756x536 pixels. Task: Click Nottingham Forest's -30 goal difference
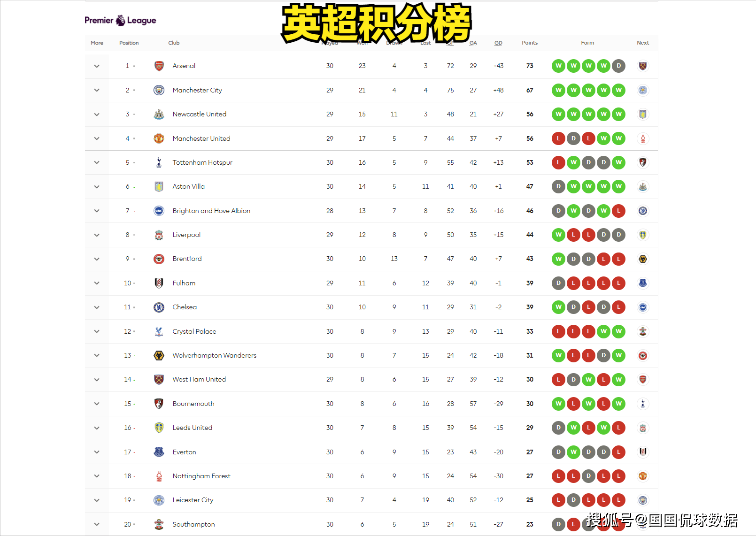pos(498,476)
